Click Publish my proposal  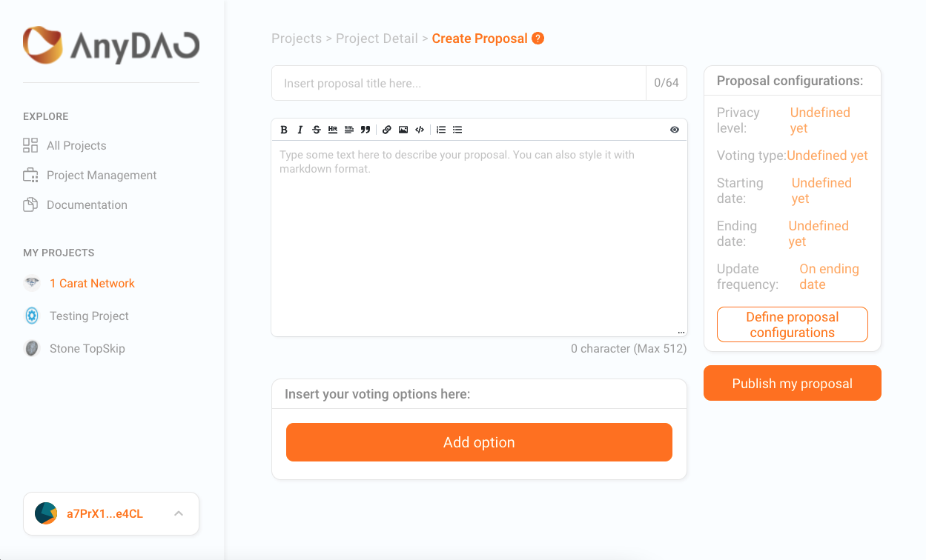click(x=793, y=383)
